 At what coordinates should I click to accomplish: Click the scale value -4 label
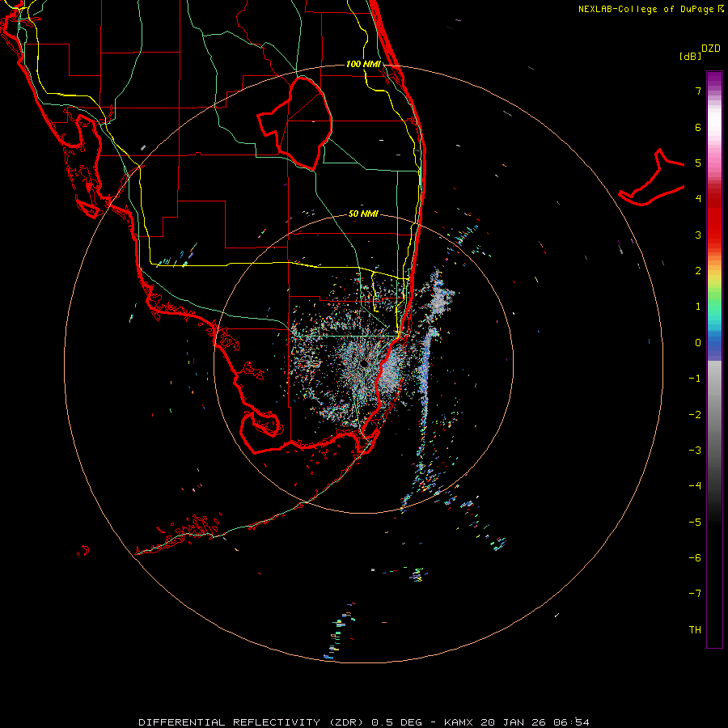coord(695,486)
